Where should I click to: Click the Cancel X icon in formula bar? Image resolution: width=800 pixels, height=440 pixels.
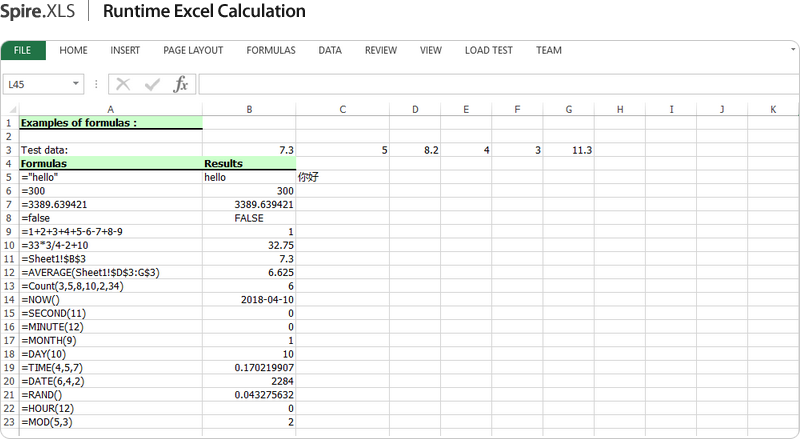(124, 85)
